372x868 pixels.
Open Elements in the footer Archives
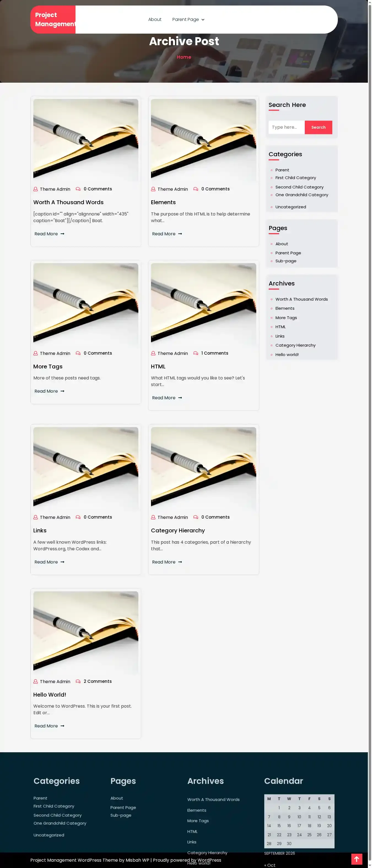coord(196,810)
